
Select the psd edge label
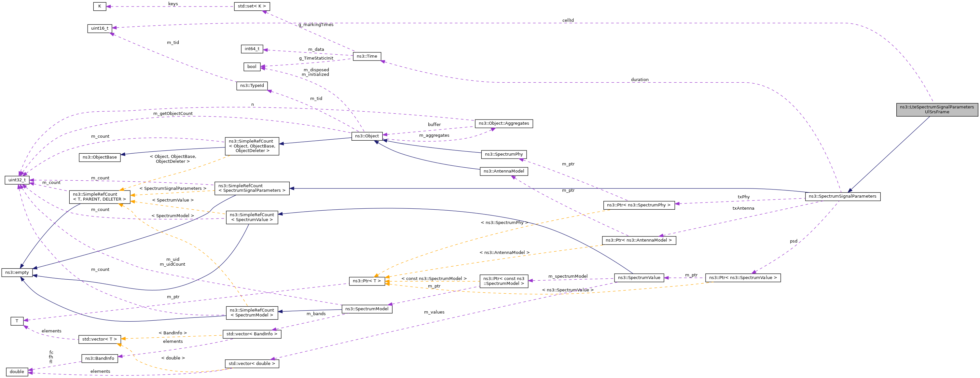click(794, 241)
